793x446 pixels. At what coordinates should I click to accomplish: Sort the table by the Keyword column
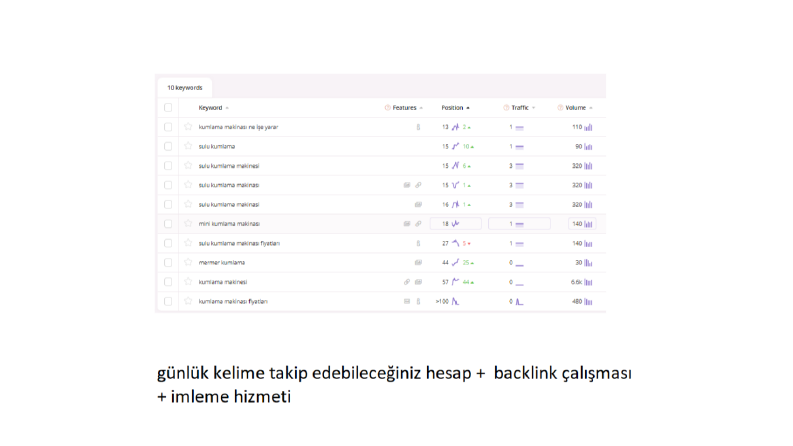[213, 108]
